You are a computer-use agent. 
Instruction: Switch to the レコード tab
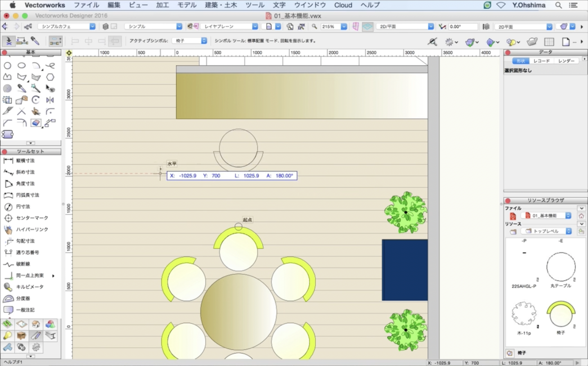pos(542,61)
